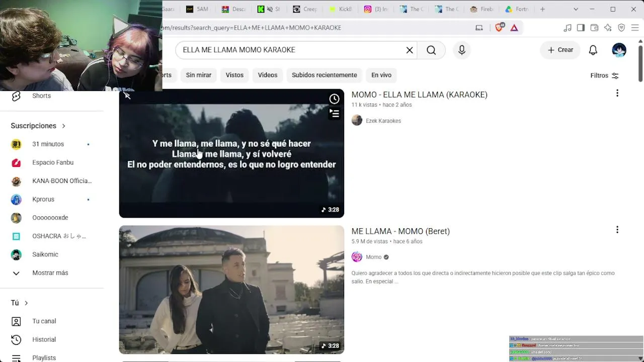Click the VPN shield icon in the toolbar
Viewport: 644px width, 362px height.
[621, 28]
